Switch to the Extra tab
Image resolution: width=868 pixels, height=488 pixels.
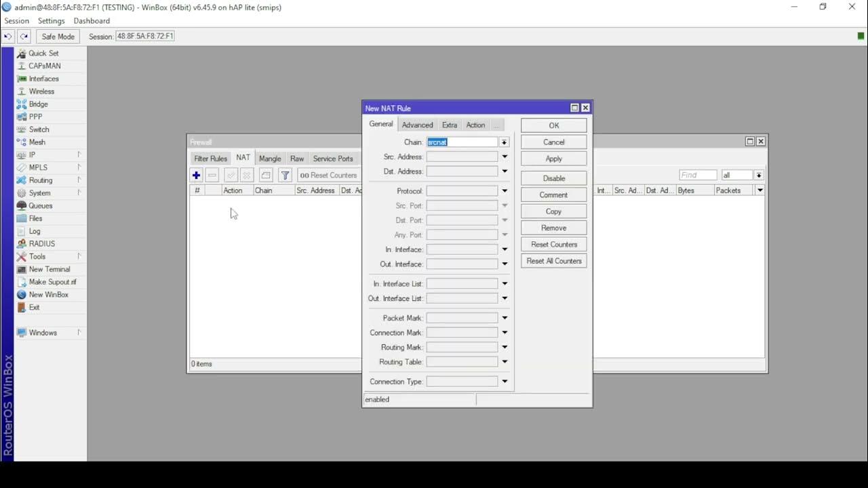coord(450,125)
